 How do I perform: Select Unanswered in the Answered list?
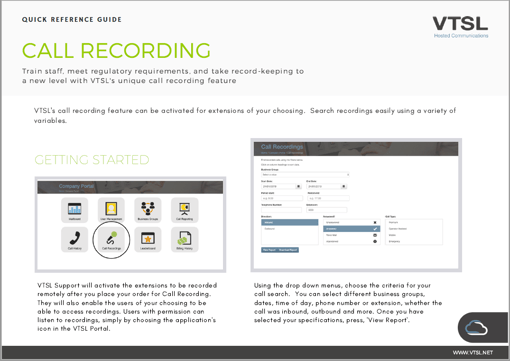(x=352, y=222)
